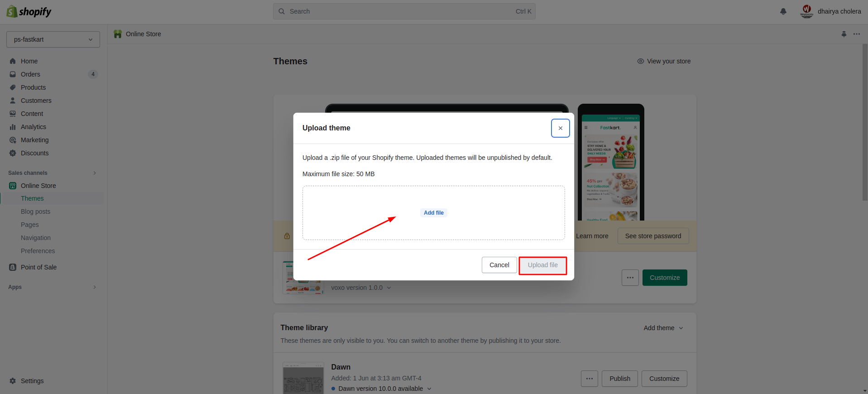The height and width of the screenshot is (394, 868).
Task: Click Add file in the upload area
Action: point(433,213)
